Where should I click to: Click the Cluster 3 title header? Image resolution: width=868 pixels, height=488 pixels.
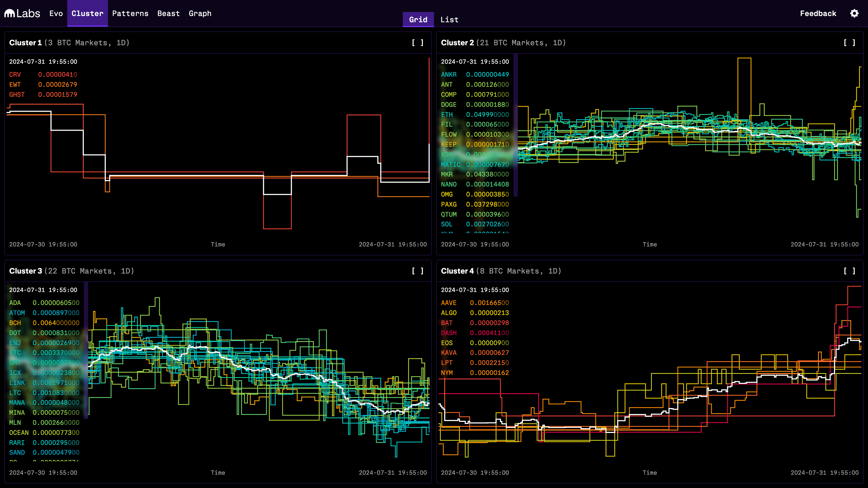25,271
